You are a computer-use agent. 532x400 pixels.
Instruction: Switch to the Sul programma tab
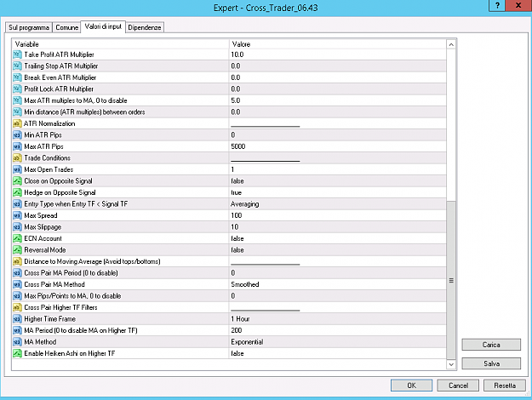29,27
